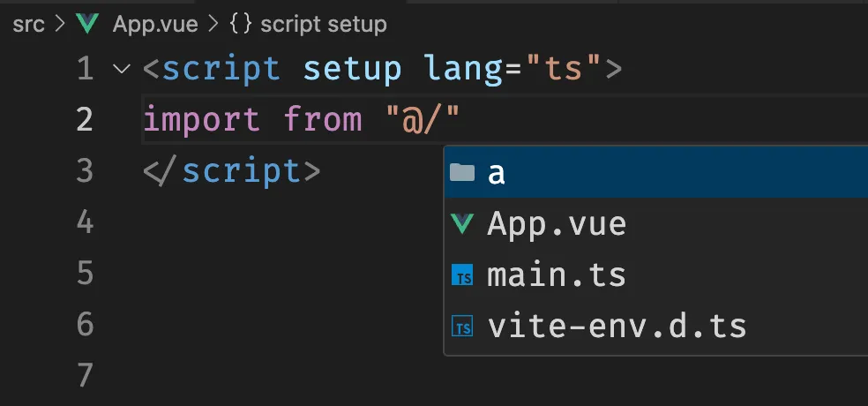
Task: Choose the App.vue autocomplete entry
Action: point(557,224)
